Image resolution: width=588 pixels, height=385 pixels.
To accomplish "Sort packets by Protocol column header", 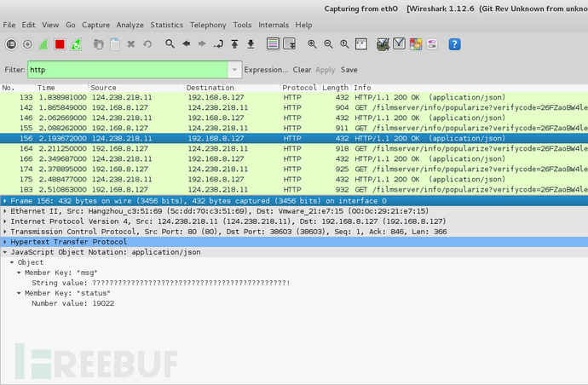I will click(x=300, y=88).
